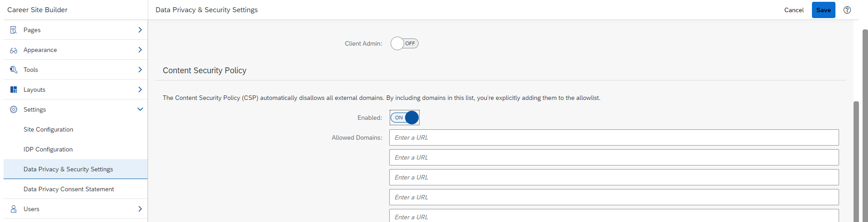Click the Settings gear icon
The image size is (868, 222).
click(x=14, y=109)
